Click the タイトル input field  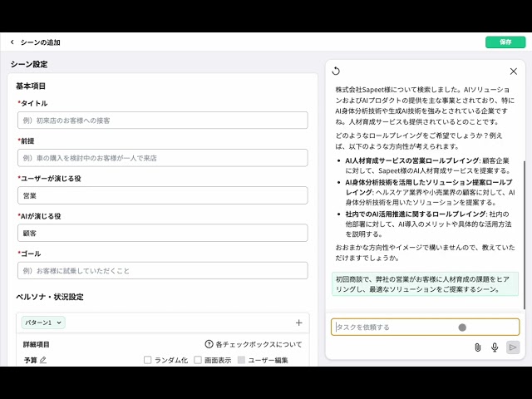coord(163,121)
